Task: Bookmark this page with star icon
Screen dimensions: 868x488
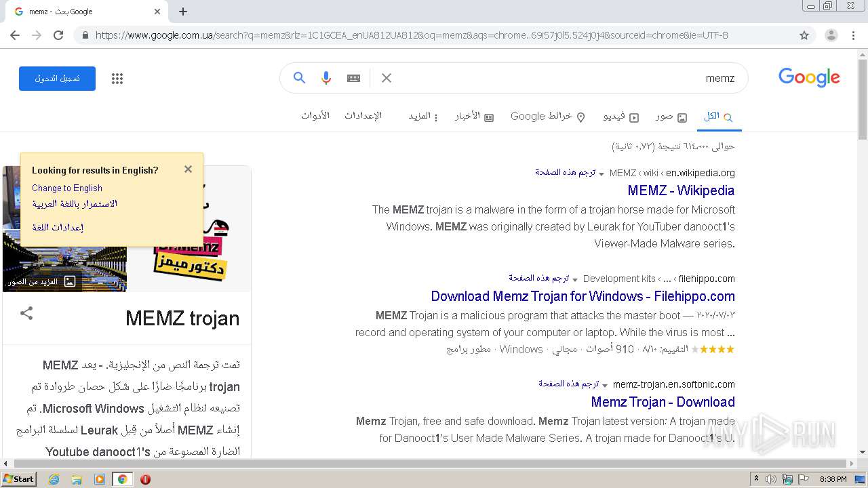Action: [804, 35]
